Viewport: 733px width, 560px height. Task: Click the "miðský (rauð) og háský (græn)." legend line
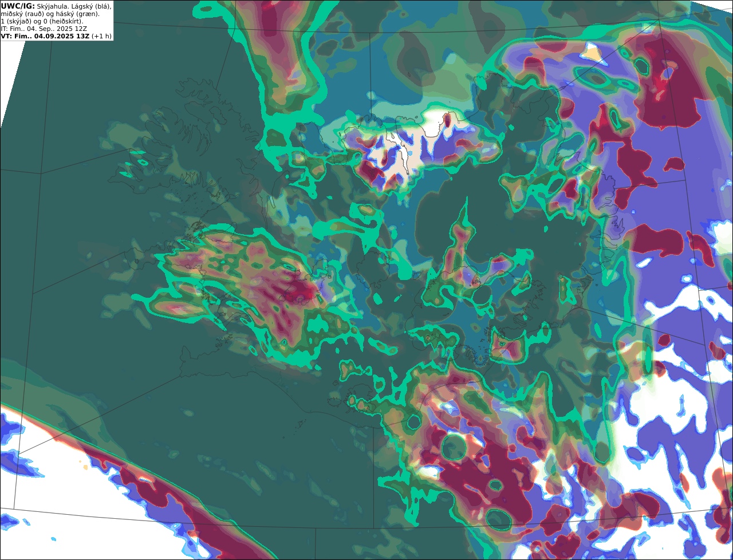[50, 14]
